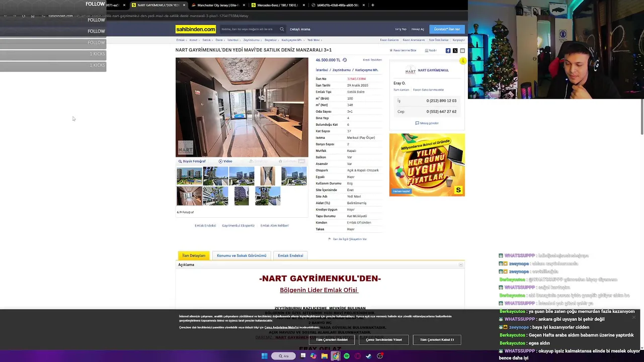Open Beştelsiz breadcrumb
Screen dimensions: 644x362
[271, 40]
